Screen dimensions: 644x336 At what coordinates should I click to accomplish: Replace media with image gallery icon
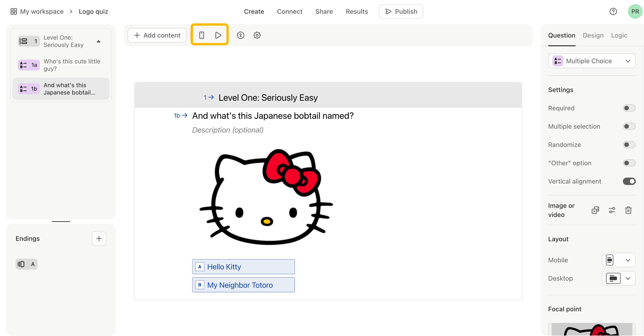(595, 210)
